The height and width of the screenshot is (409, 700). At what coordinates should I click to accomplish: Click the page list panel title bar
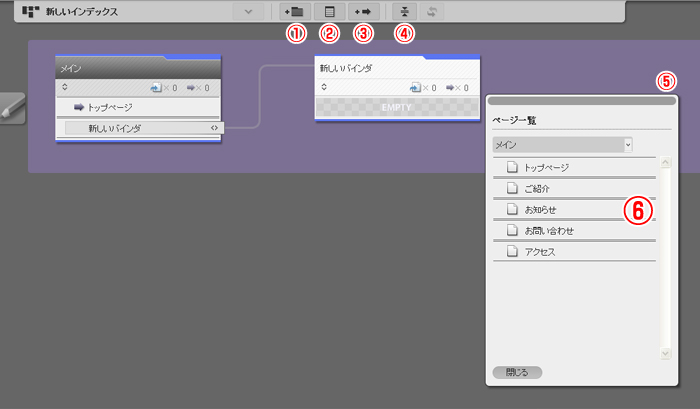(582, 101)
